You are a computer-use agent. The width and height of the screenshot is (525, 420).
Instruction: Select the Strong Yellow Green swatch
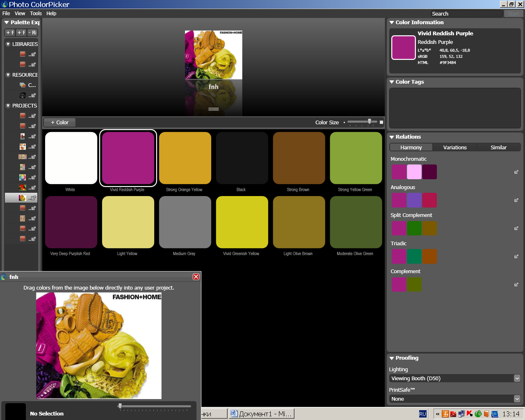tap(356, 158)
